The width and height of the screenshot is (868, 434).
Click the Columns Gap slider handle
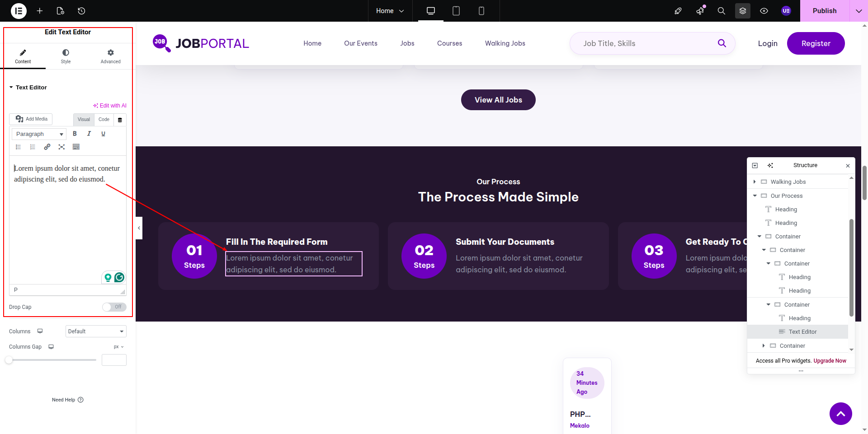click(9, 360)
